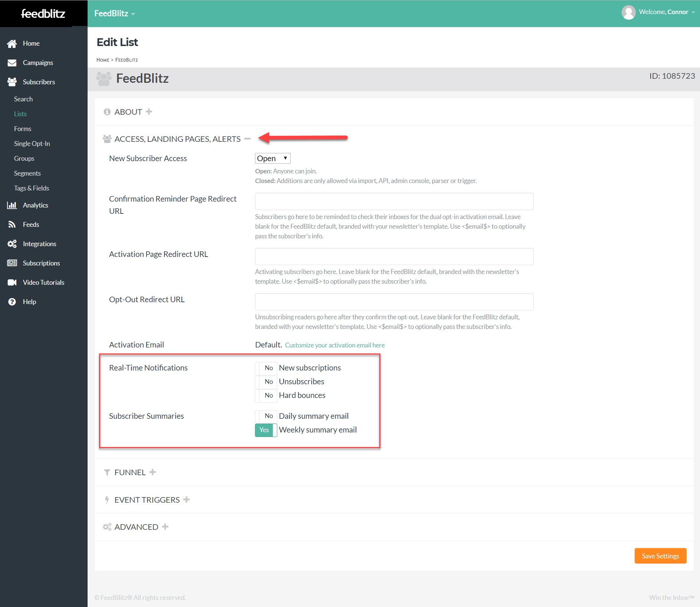Click the list group icon beside FeedBlitz title
Image resolution: width=700 pixels, height=607 pixels.
tap(104, 79)
